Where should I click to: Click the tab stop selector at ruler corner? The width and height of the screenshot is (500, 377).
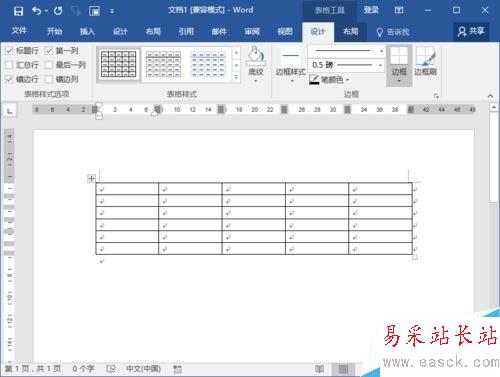click(10, 111)
